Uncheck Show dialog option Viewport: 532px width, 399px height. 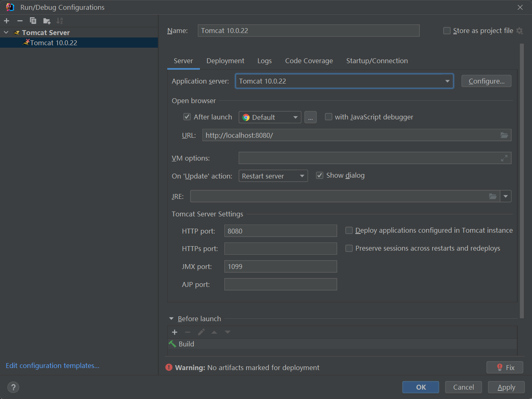click(320, 176)
